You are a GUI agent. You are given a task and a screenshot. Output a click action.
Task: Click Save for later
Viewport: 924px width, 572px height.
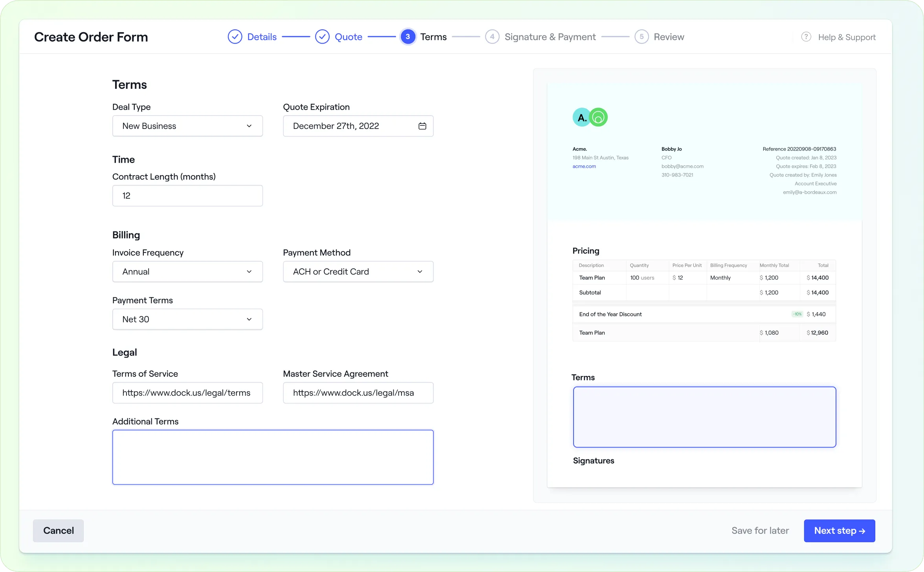tap(760, 531)
